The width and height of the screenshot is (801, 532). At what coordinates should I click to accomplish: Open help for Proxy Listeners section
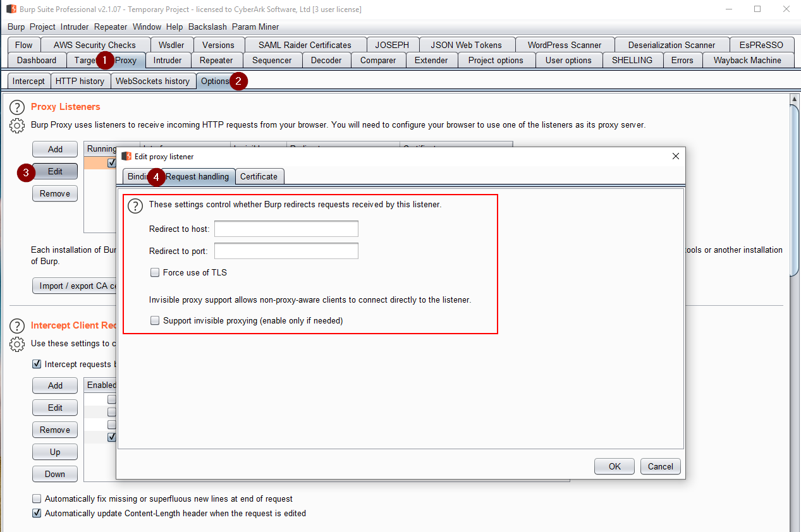[x=17, y=107]
